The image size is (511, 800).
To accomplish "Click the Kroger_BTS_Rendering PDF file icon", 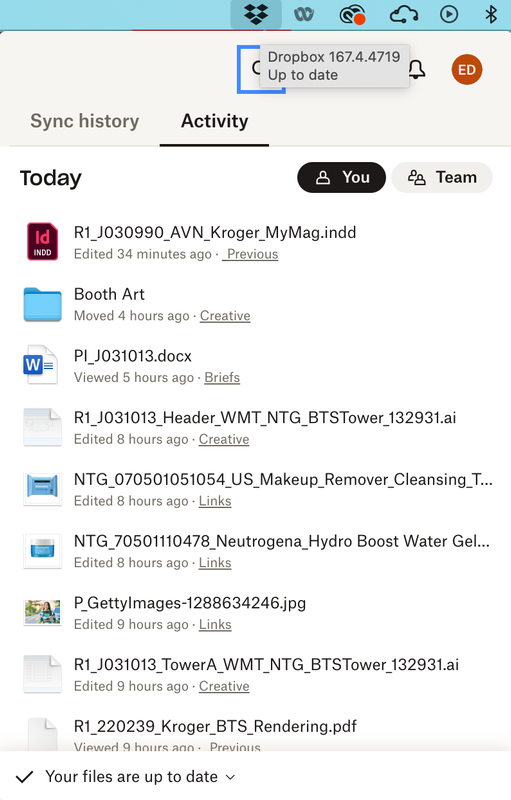I will tap(42, 734).
